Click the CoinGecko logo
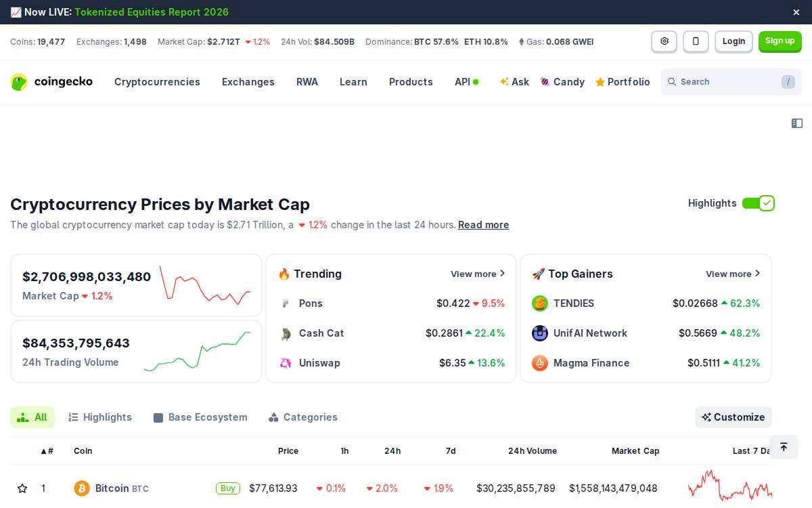 coord(51,82)
